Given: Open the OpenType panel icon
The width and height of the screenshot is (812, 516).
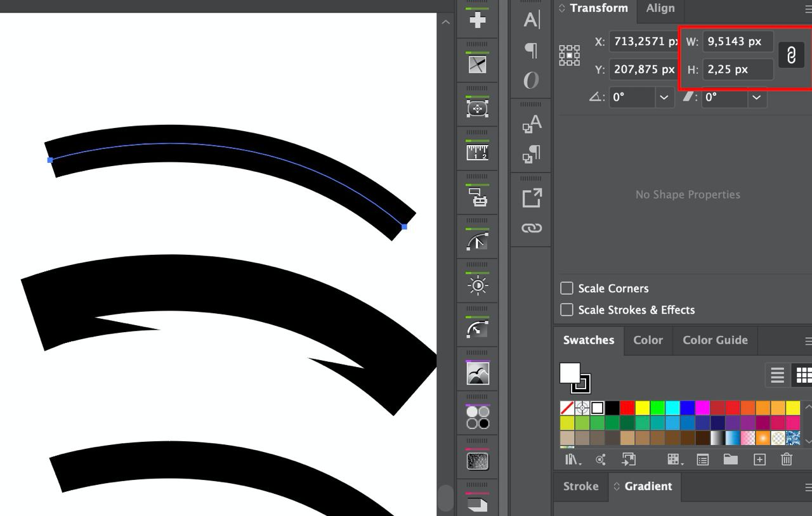Looking at the screenshot, I should (532, 80).
